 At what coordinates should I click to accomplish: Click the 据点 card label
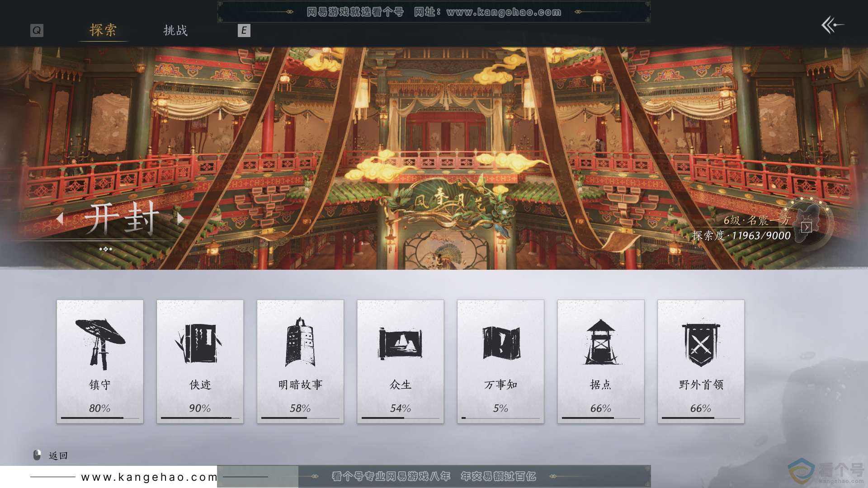601,385
